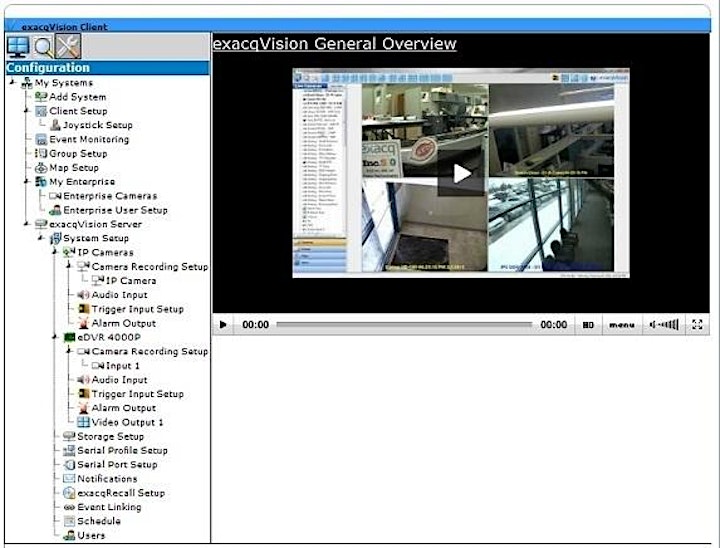Click the Enterprise User Setup icon
The height and width of the screenshot is (548, 720).
point(55,210)
